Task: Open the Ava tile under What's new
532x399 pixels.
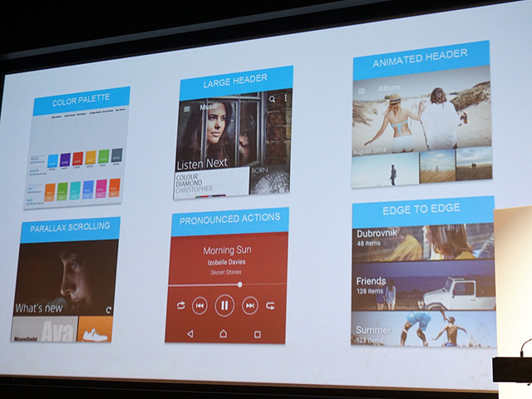Action: [x=44, y=329]
